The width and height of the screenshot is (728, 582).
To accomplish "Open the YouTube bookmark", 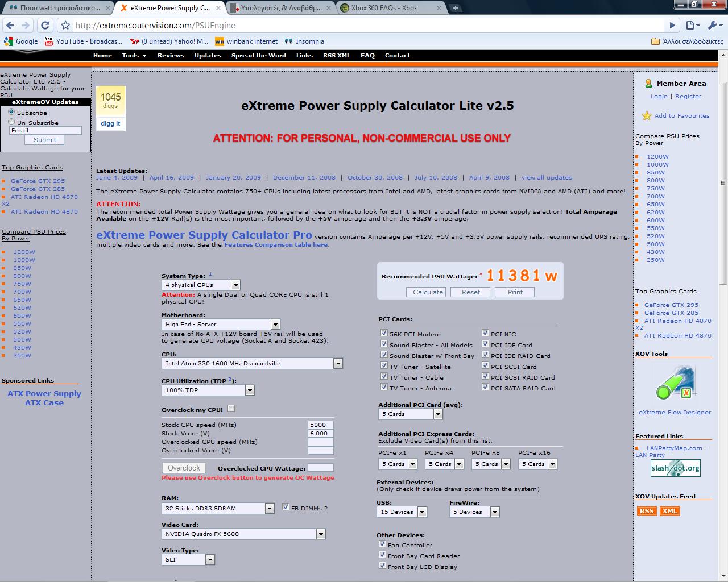I will coord(84,41).
